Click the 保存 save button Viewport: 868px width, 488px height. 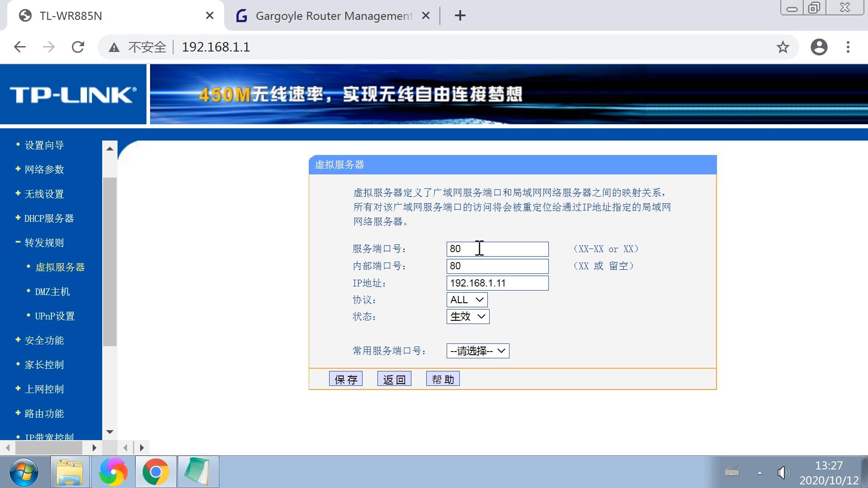point(345,379)
